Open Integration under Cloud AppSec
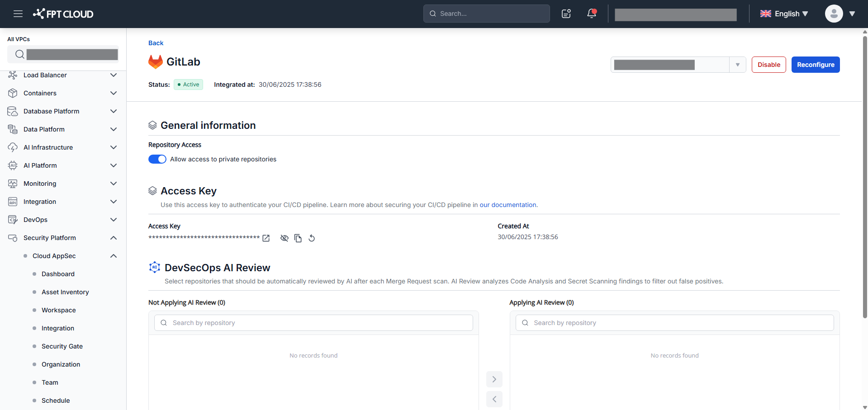The width and height of the screenshot is (868, 410). [58, 328]
